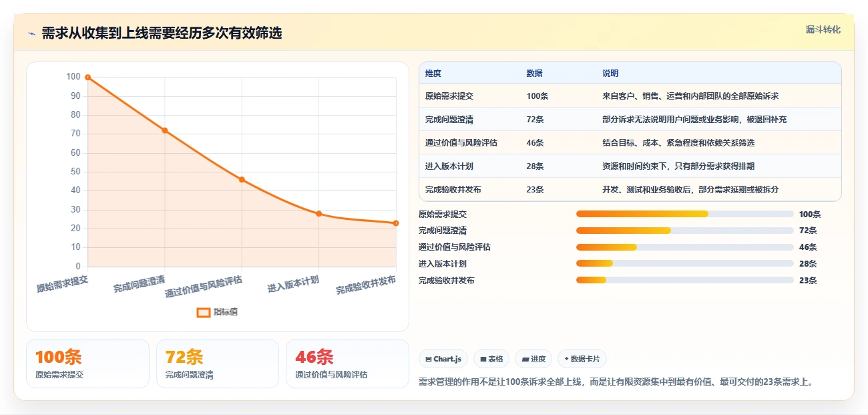Viewport: 868px width, 415px height.
Task: Click description 来自客户、销售、运营和内部团队的全部原始诉求
Action: tap(690, 96)
